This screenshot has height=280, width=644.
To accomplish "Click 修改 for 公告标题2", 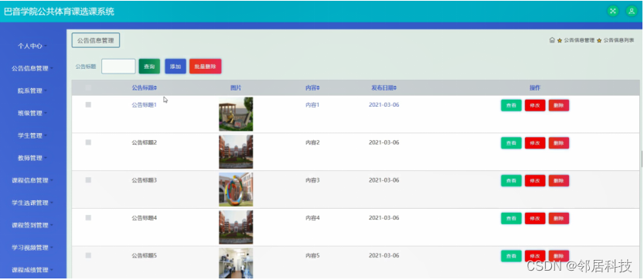I will pos(535,143).
